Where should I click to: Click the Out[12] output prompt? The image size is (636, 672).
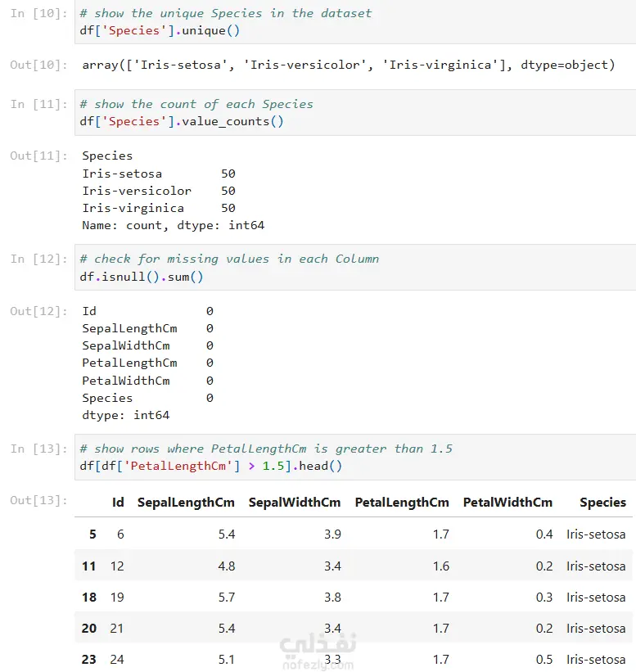pyautogui.click(x=38, y=311)
